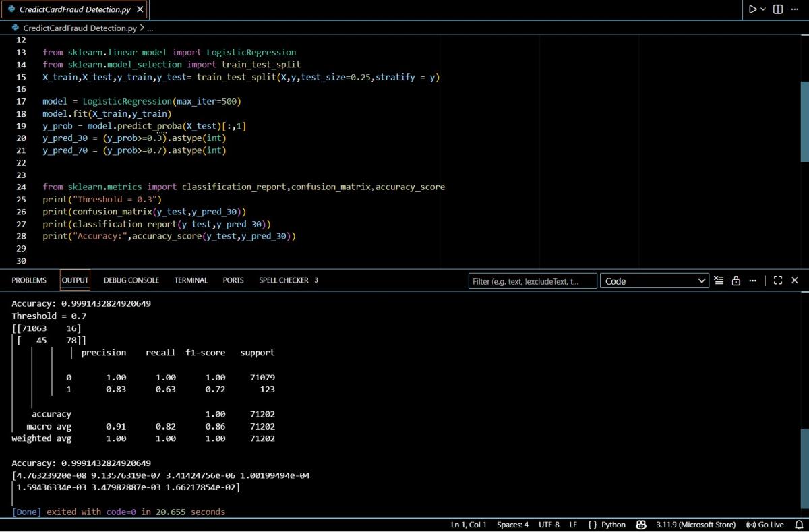Clear the output panel contents
Image resolution: width=809 pixels, height=532 pixels.
(x=719, y=280)
